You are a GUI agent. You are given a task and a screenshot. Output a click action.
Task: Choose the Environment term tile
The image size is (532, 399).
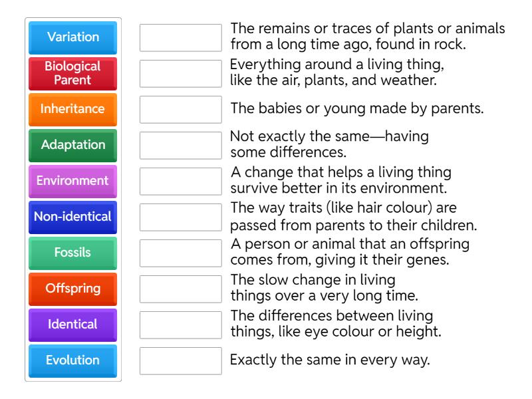(73, 181)
